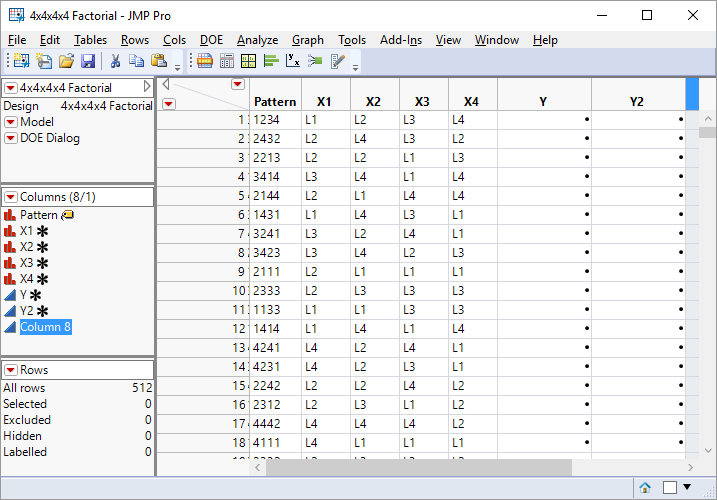Select X2 in the Columns list
This screenshot has width=717, height=500.
27,247
